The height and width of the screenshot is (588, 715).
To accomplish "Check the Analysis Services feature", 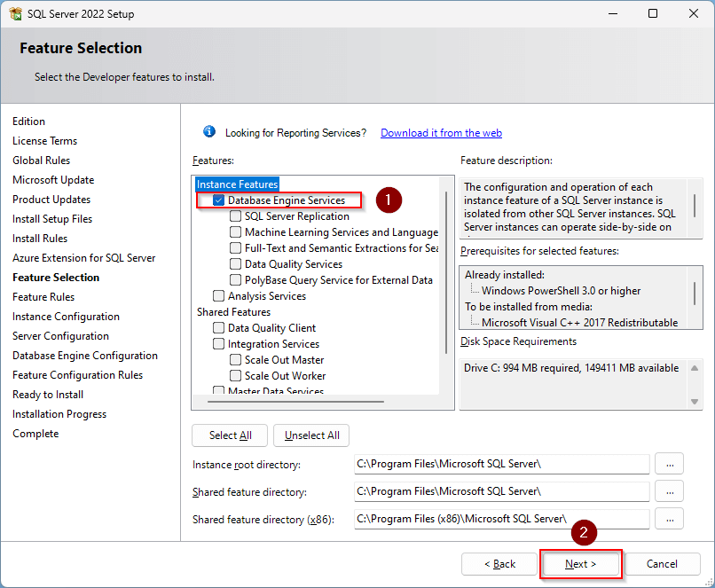I will [x=218, y=296].
